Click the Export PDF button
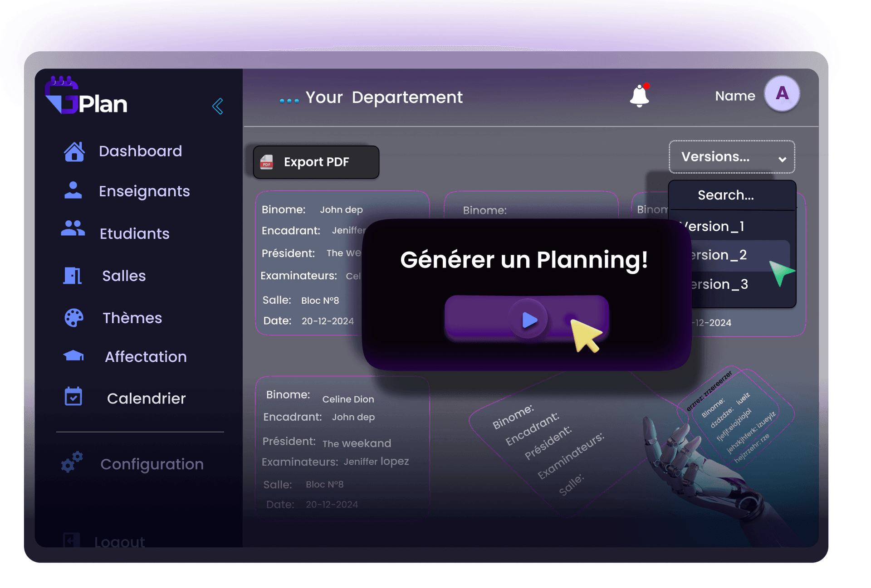 (315, 162)
